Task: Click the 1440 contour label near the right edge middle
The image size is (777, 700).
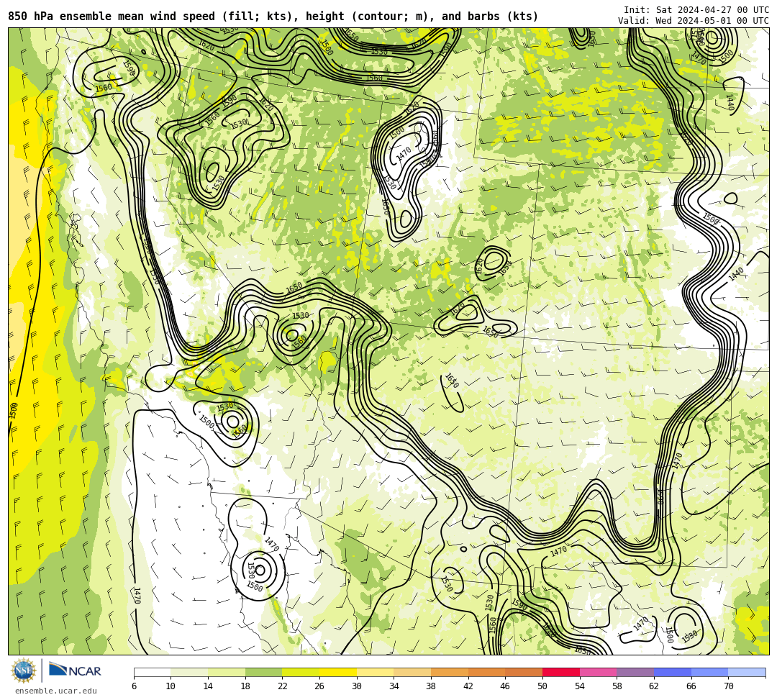Action: click(737, 274)
